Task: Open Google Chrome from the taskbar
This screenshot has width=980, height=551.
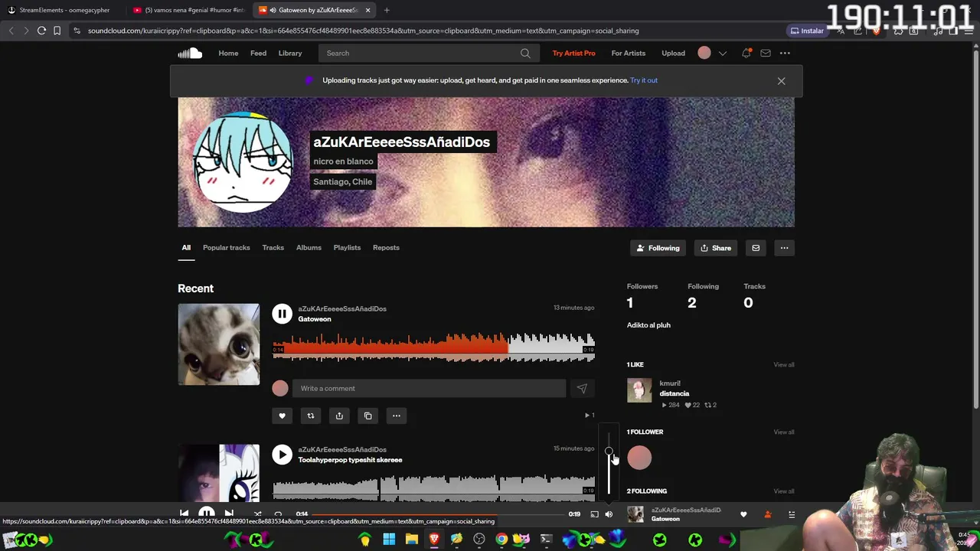Action: pos(501,540)
